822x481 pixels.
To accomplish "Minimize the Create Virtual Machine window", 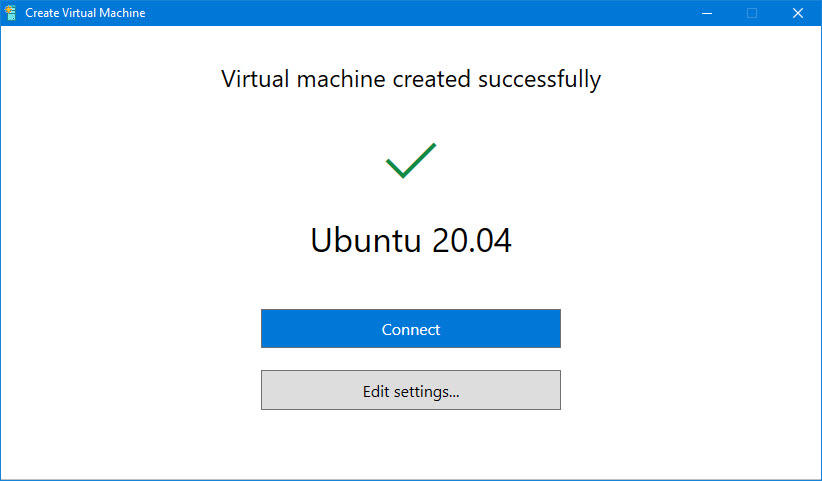I will coord(706,13).
